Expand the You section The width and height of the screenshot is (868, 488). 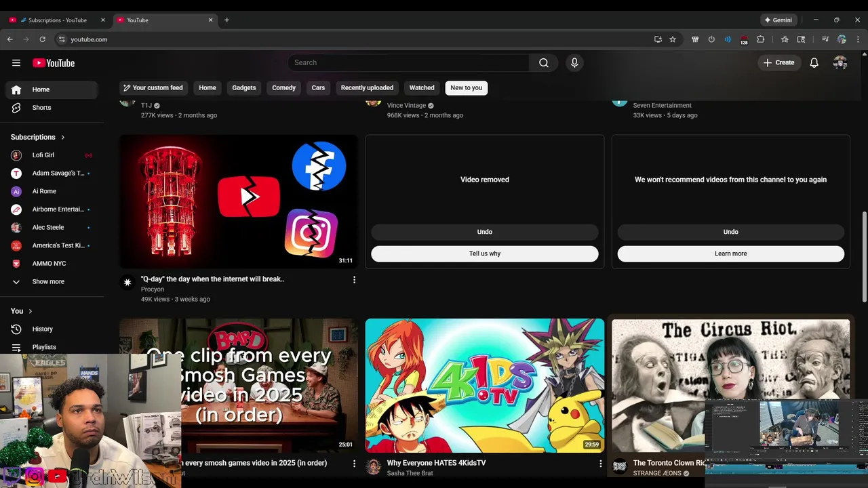21,311
